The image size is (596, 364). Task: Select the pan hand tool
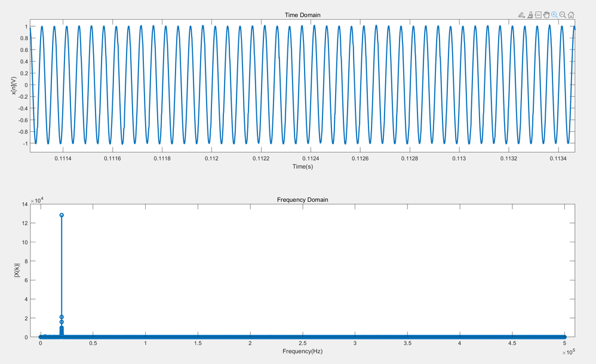(546, 15)
